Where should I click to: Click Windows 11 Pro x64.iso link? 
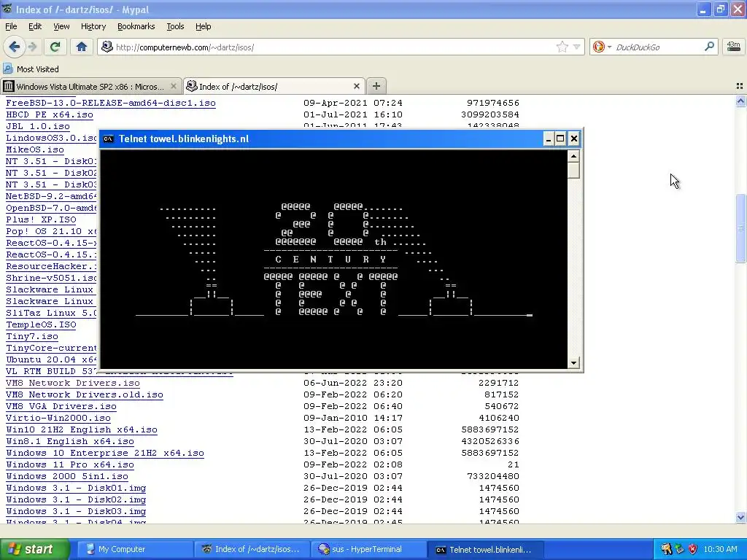click(x=70, y=464)
